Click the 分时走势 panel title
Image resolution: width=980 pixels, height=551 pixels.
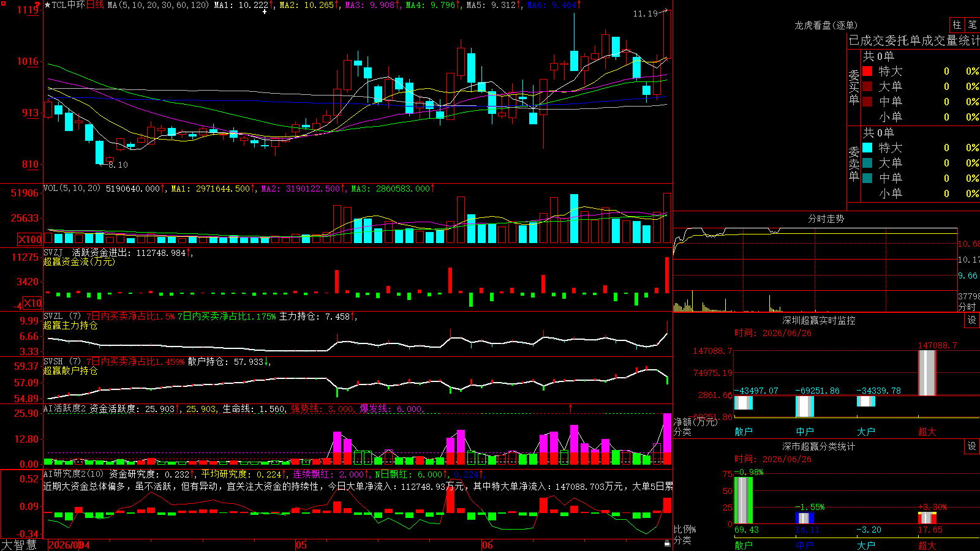click(826, 219)
